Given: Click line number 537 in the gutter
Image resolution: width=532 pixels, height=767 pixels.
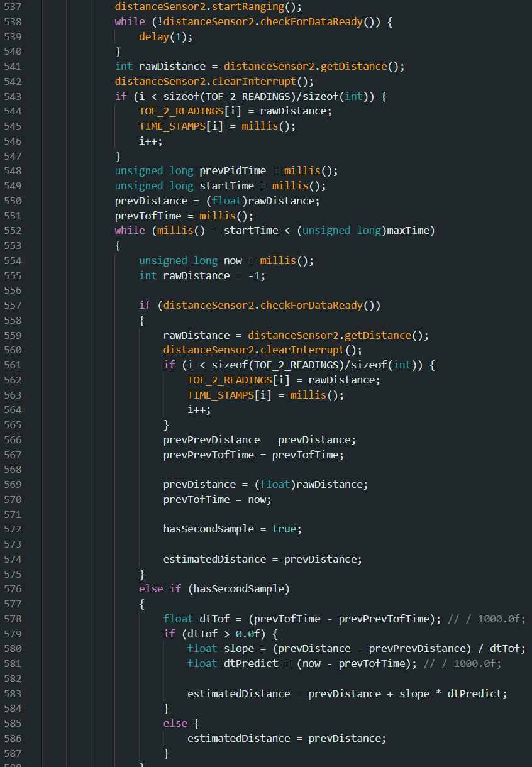Looking at the screenshot, I should (13, 6).
